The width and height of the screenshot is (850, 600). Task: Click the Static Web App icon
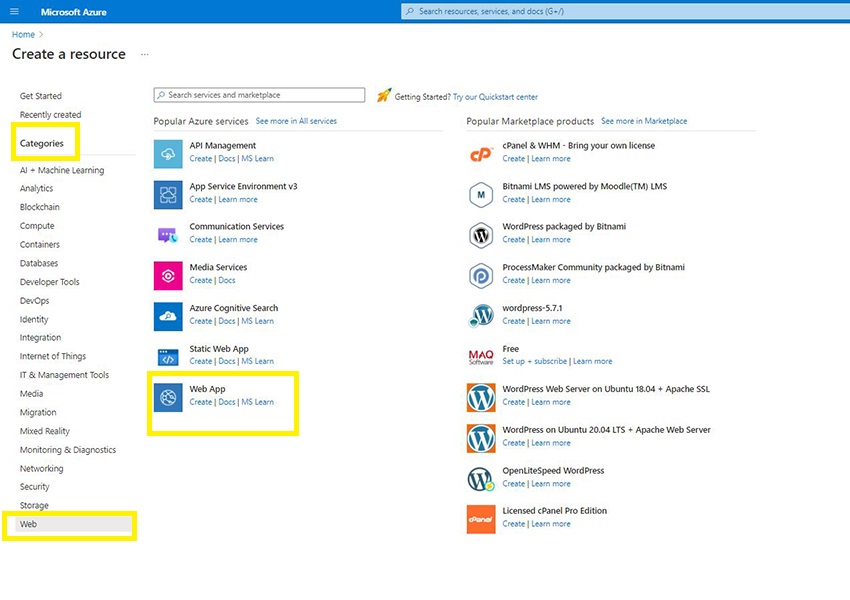point(168,356)
